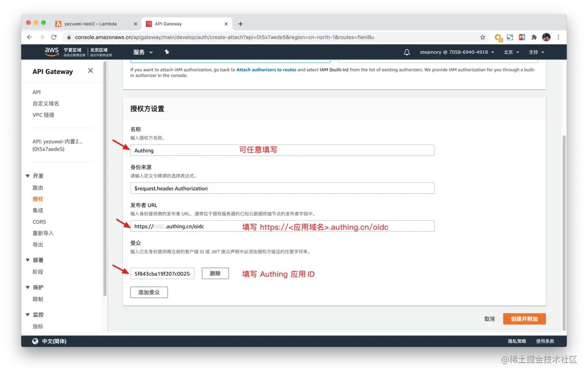
Task: Open the 支持 support dropdown
Action: coord(536,52)
